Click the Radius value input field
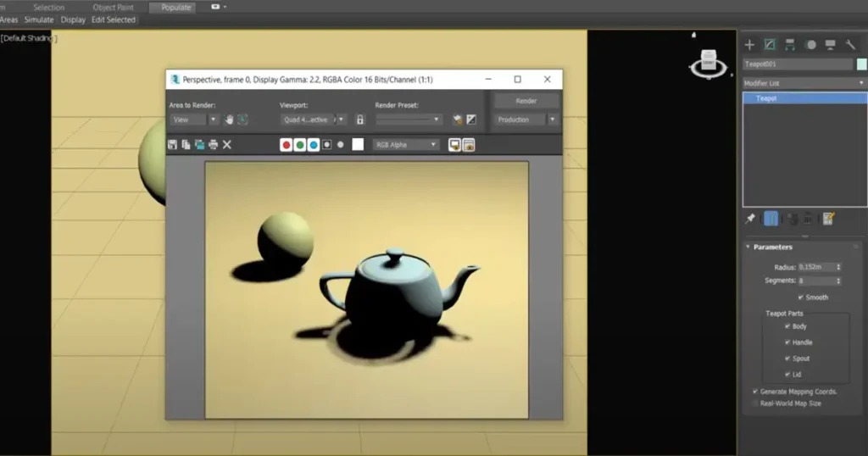 (x=815, y=267)
